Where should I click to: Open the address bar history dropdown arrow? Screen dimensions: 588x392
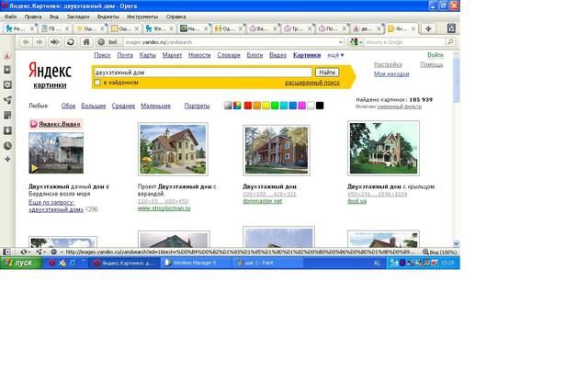tap(341, 42)
